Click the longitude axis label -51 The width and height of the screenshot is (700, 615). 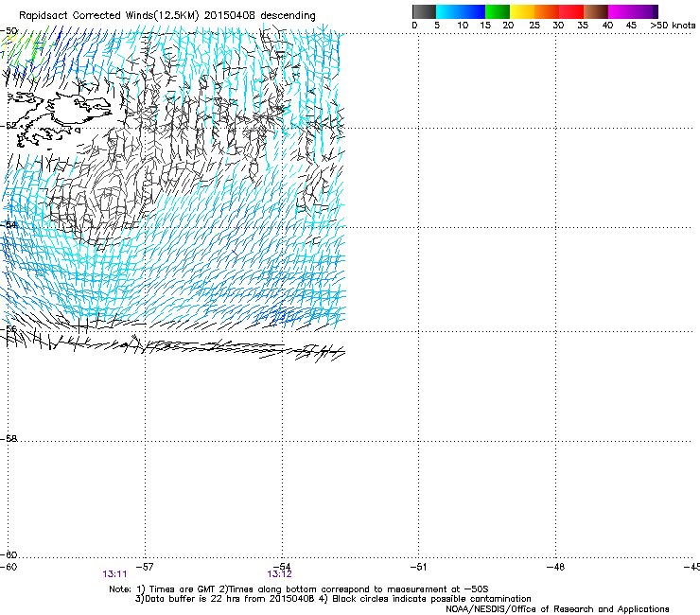(x=418, y=567)
